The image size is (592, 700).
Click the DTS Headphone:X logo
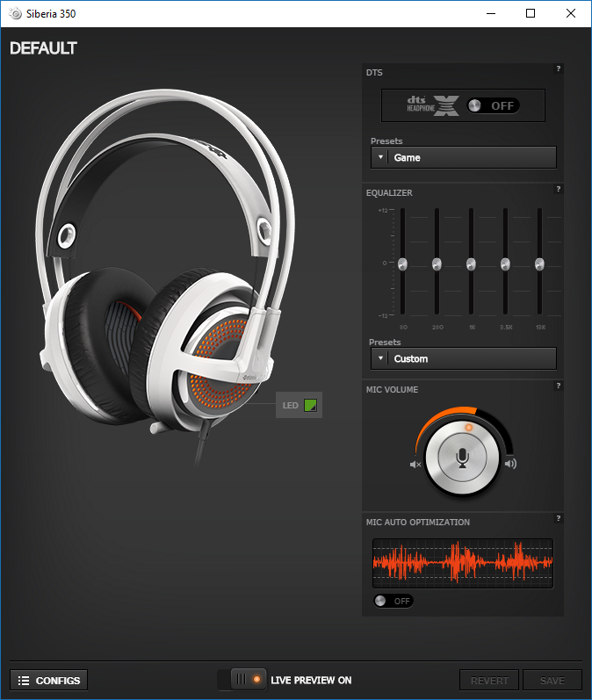coord(433,105)
